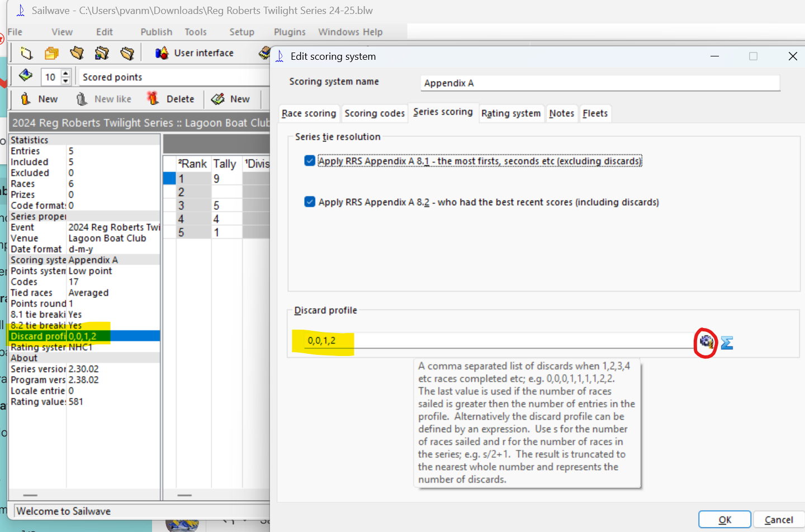805x532 pixels.
Task: Open the View menu
Action: coord(62,32)
